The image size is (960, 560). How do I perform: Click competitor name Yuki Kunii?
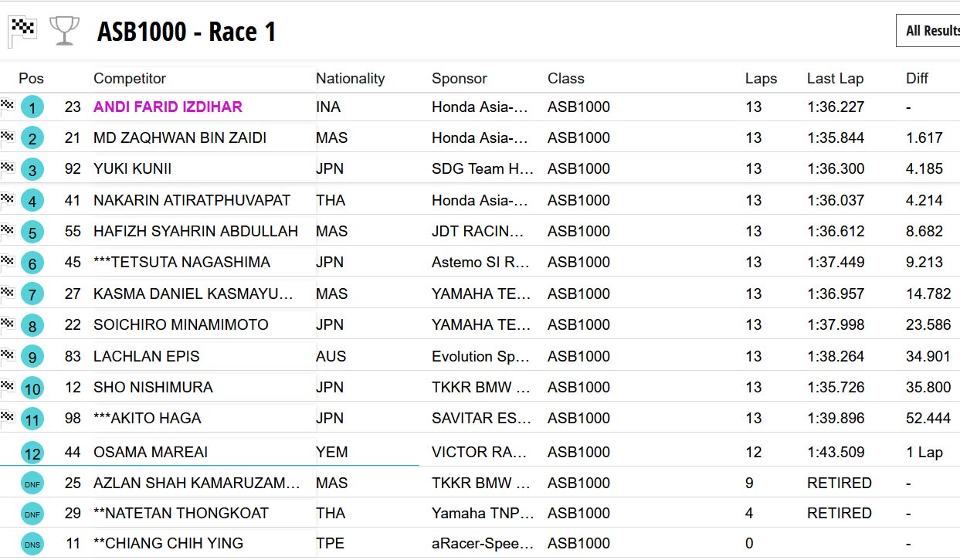pos(133,169)
